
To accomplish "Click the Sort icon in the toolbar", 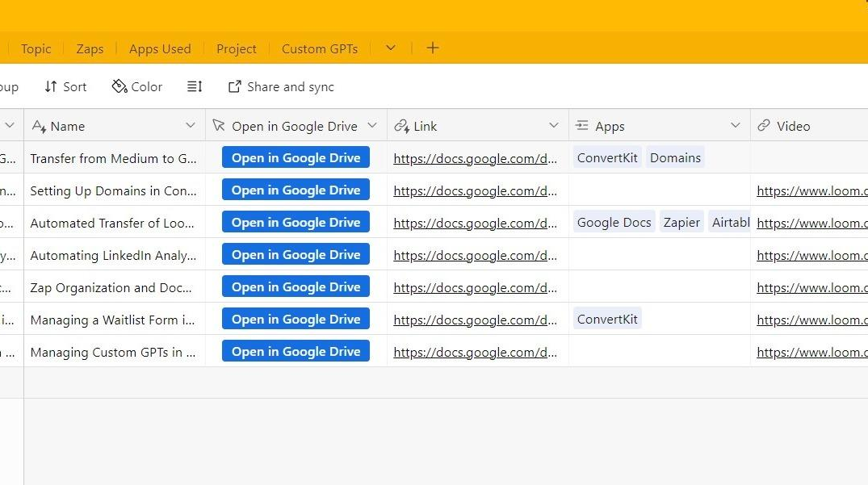I will pyautogui.click(x=50, y=86).
